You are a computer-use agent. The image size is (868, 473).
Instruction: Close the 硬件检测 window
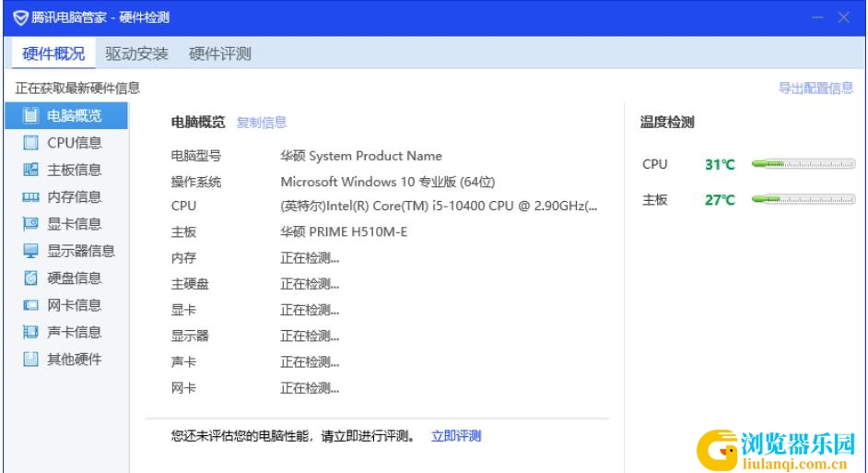[x=844, y=18]
